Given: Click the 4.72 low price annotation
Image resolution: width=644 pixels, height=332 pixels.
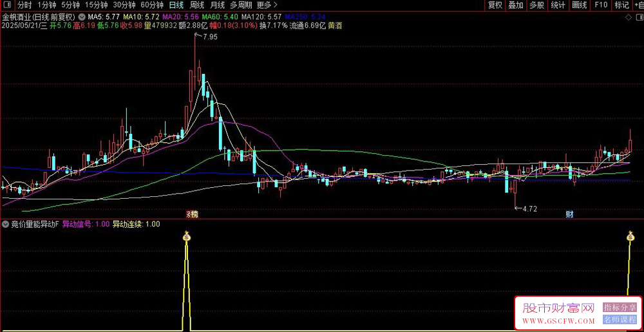Looking at the screenshot, I should click(x=529, y=209).
